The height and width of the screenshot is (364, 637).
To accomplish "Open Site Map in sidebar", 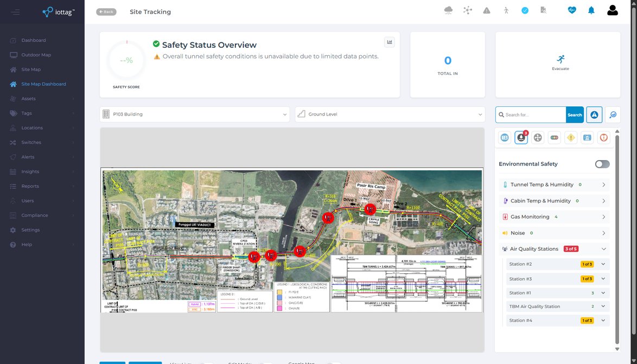I will [x=31, y=69].
